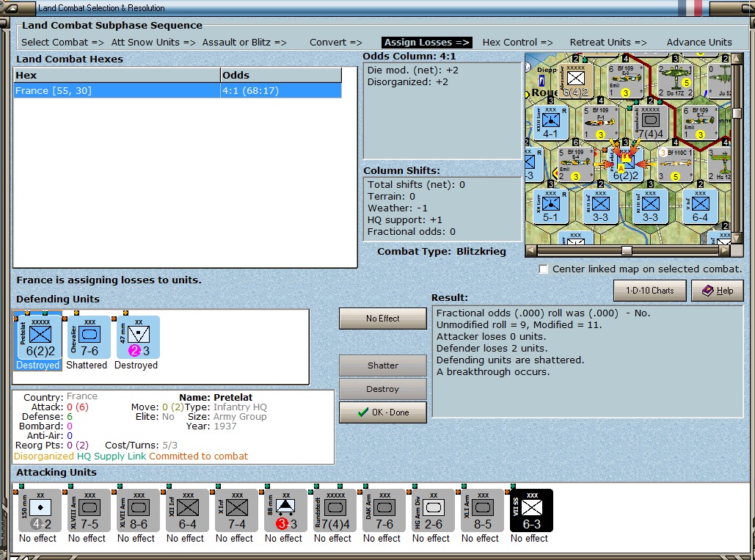Screen dimensions: 755x560
Task: Select the Chevalier 7-6 defending armor unit
Action: pyautogui.click(x=89, y=337)
